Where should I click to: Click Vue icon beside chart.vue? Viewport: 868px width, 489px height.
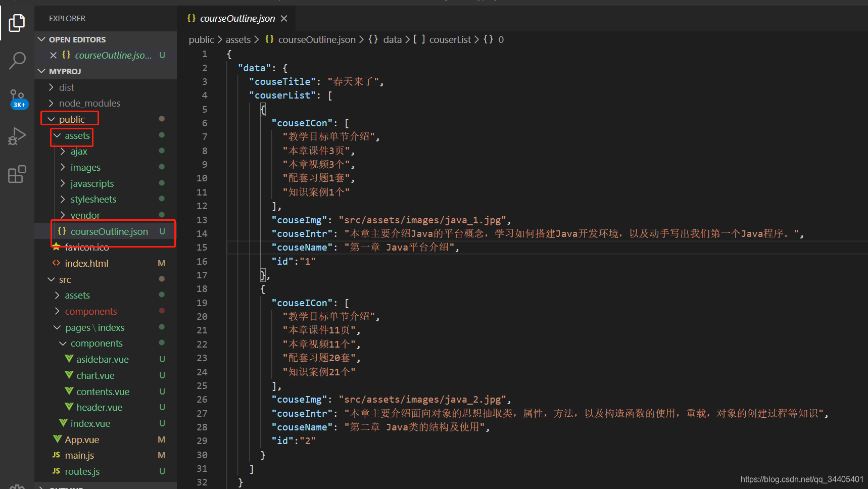tap(69, 375)
